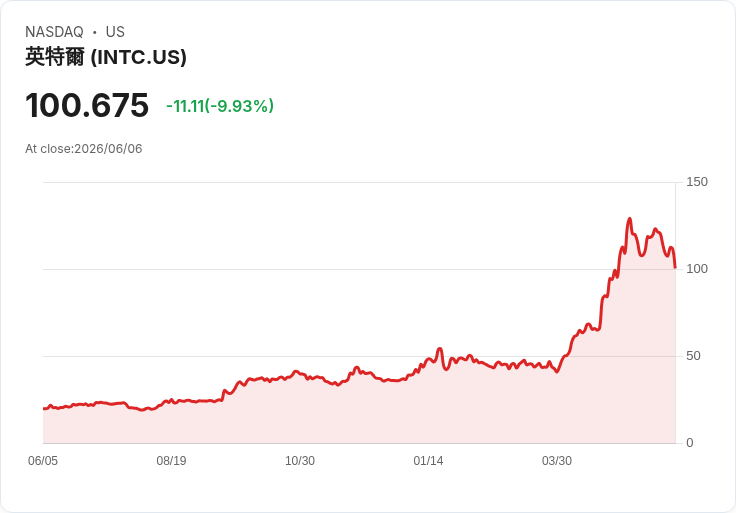
Task: Click the 100 y-axis label
Action: coord(697,269)
